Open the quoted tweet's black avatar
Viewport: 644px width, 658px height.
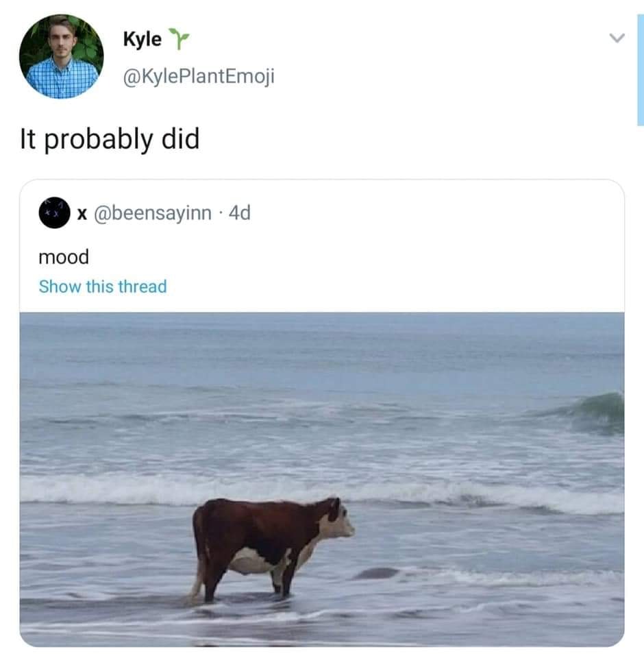tap(55, 213)
